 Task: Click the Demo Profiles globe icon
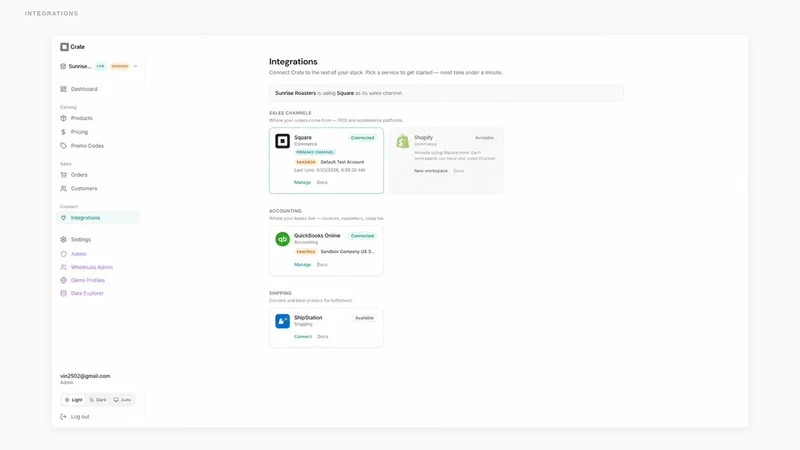pyautogui.click(x=63, y=280)
